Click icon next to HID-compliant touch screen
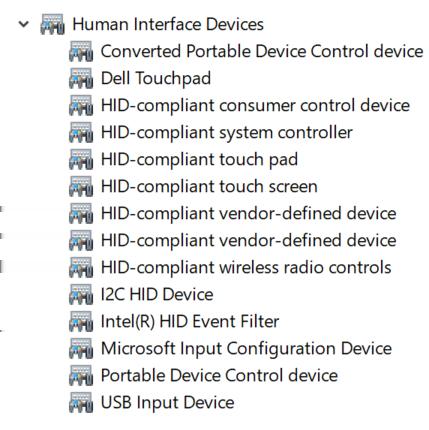This screenshot has width=429, height=430. click(x=81, y=186)
